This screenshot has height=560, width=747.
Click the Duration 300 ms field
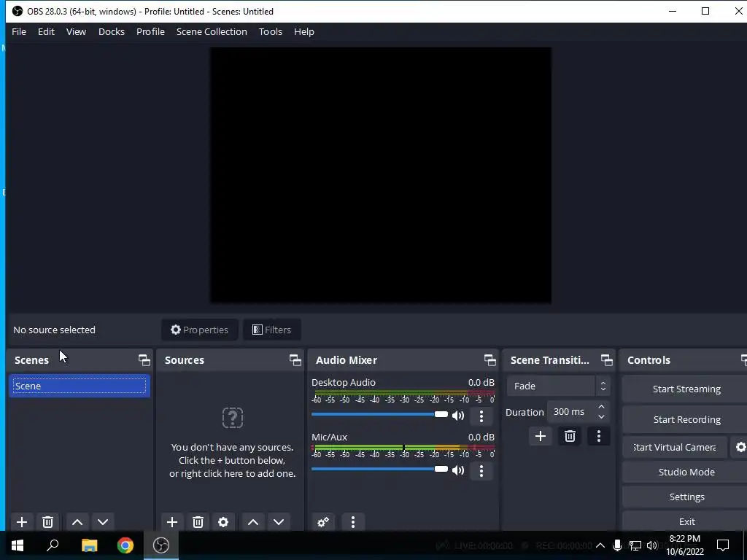[570, 412]
